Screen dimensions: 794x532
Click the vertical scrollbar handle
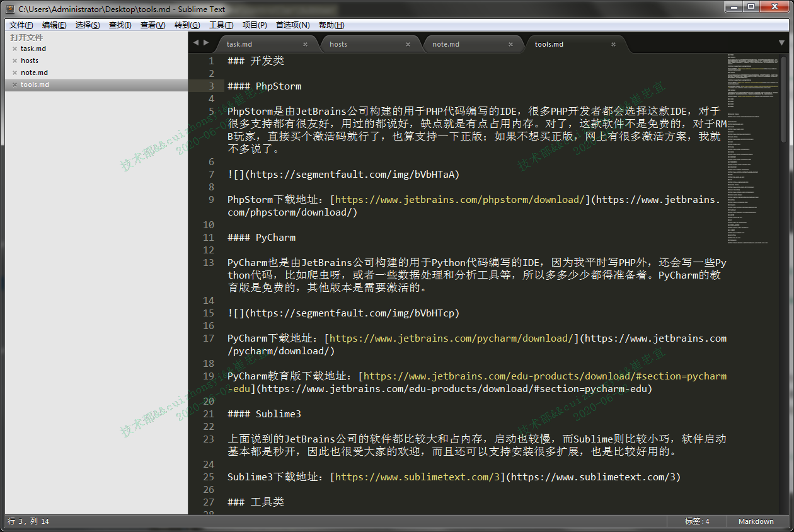pyautogui.click(x=784, y=100)
